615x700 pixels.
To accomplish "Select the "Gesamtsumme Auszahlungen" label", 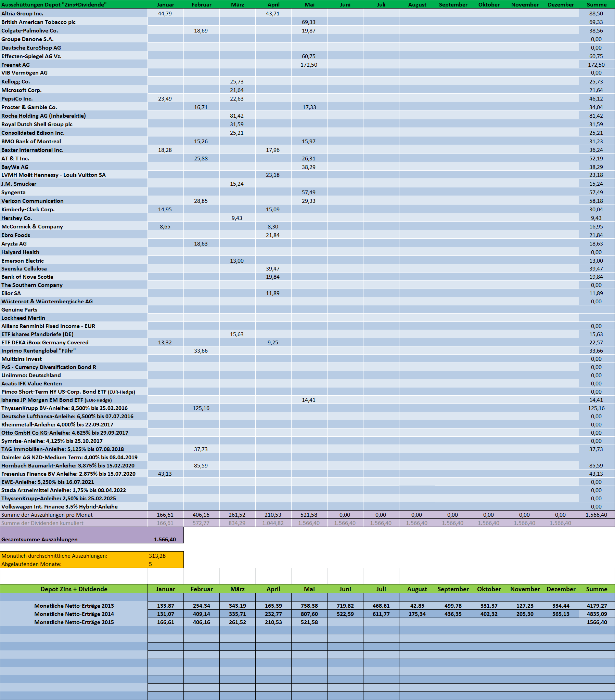I will coord(39,540).
